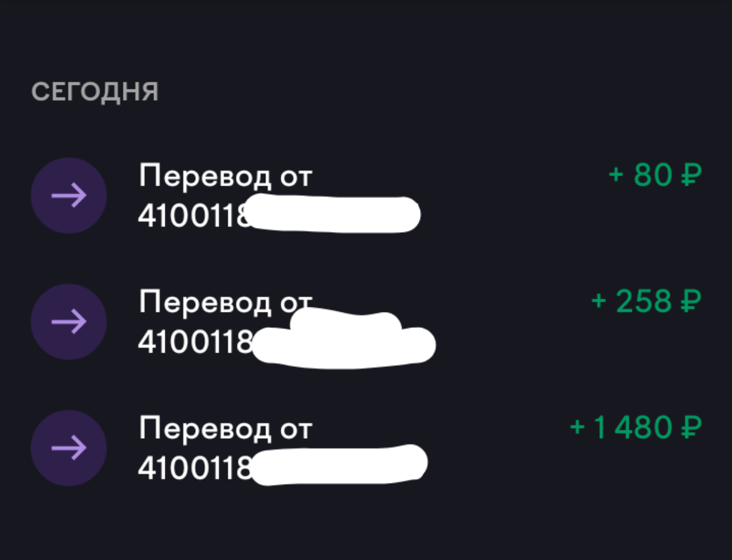Screen dimensions: 732x560
Task: Open the third 'Перевод от' transfer title
Action: pos(225,429)
